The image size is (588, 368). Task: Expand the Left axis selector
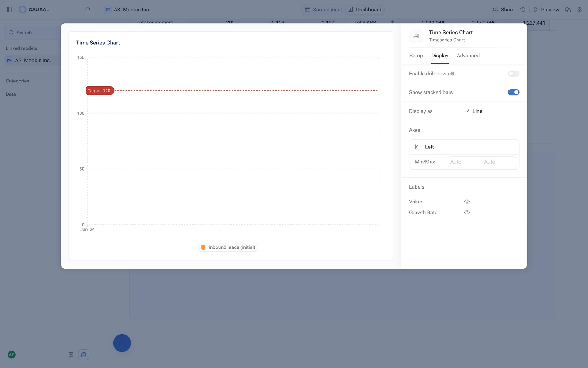464,147
